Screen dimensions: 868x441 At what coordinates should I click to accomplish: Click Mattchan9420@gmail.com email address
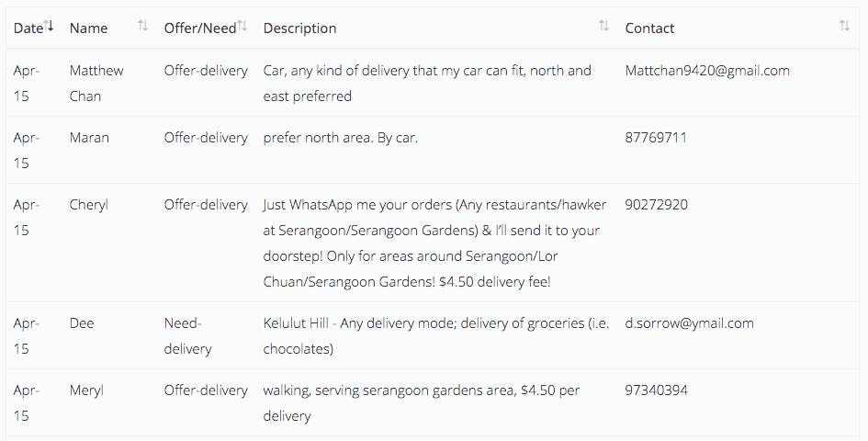707,71
